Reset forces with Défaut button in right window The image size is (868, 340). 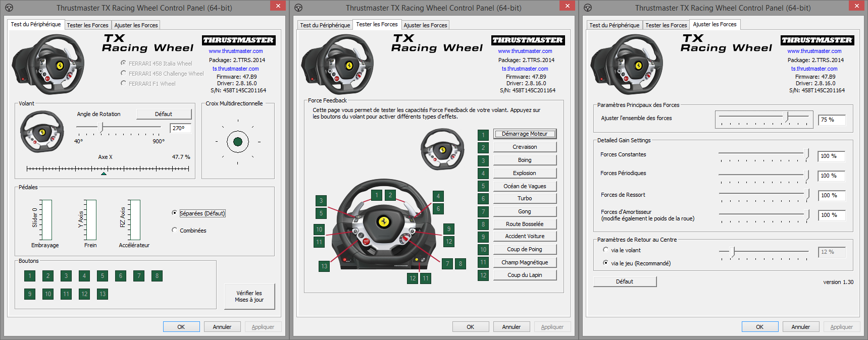coord(625,281)
